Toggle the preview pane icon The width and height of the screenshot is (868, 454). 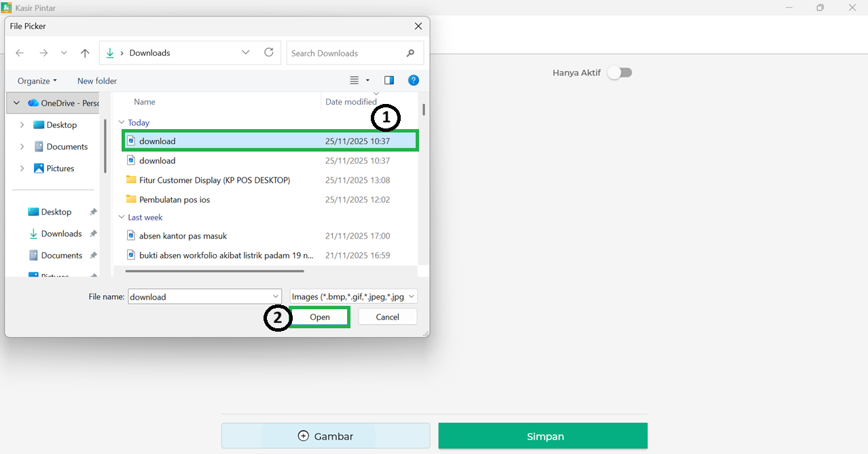tap(389, 80)
